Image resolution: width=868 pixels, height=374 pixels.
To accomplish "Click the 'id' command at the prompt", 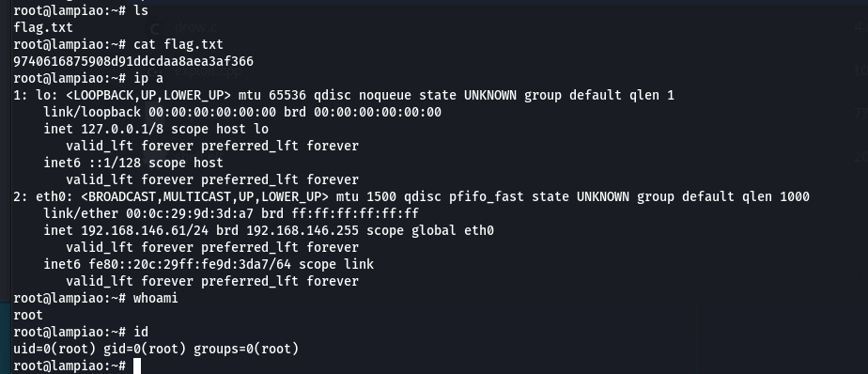I will (141, 332).
